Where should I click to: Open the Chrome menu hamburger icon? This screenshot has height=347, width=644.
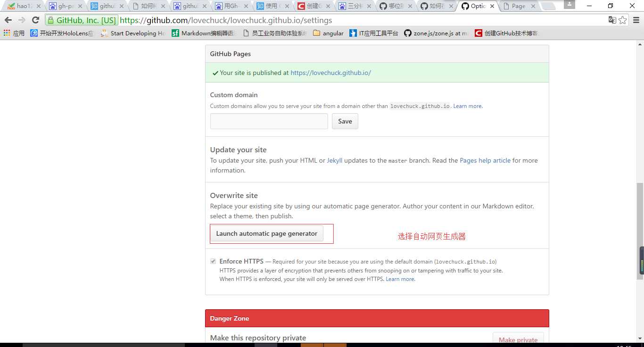(x=636, y=20)
